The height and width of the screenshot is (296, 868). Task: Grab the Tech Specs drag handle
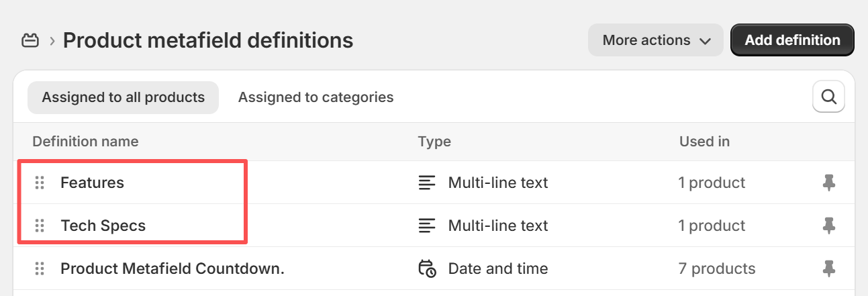coord(40,226)
